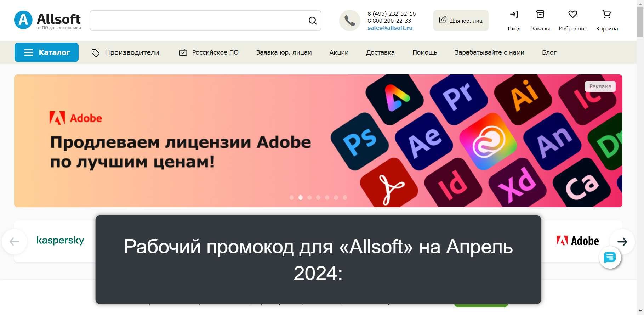The width and height of the screenshot is (644, 315).
Task: Select the sixth banner slide dot
Action: point(336,197)
